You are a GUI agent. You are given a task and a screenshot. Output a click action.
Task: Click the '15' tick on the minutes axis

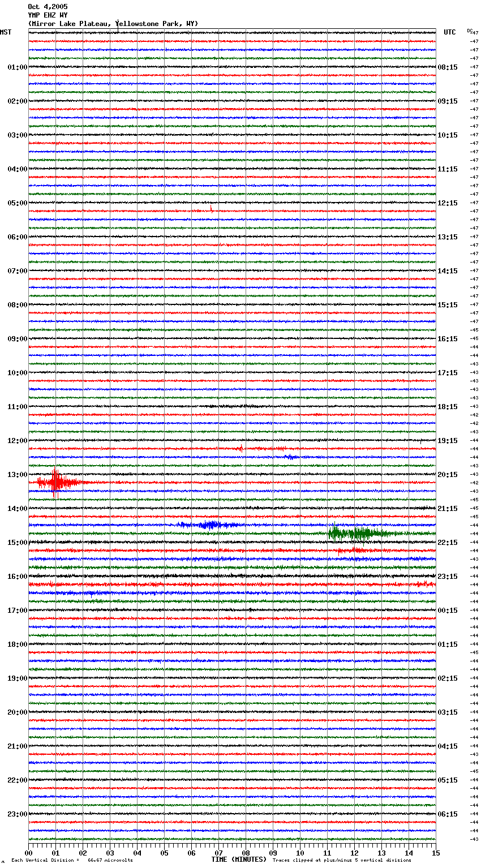pos(436,853)
